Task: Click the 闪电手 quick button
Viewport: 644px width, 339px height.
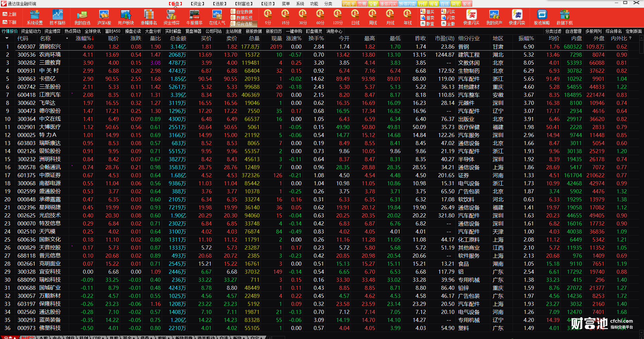Action: point(349,4)
